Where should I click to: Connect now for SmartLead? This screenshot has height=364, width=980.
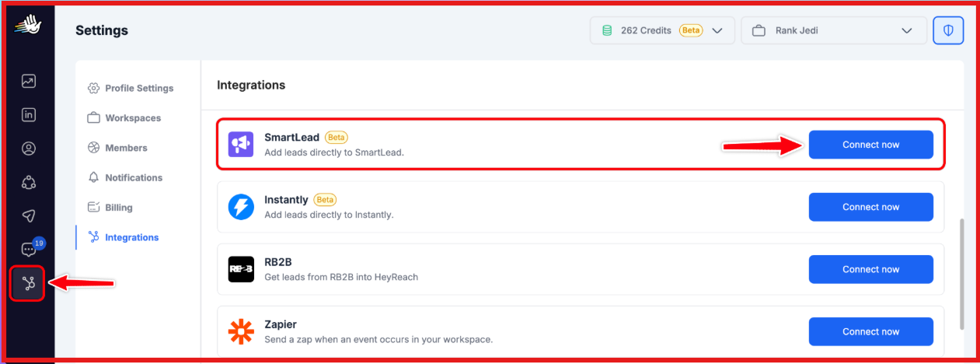pyautogui.click(x=870, y=145)
